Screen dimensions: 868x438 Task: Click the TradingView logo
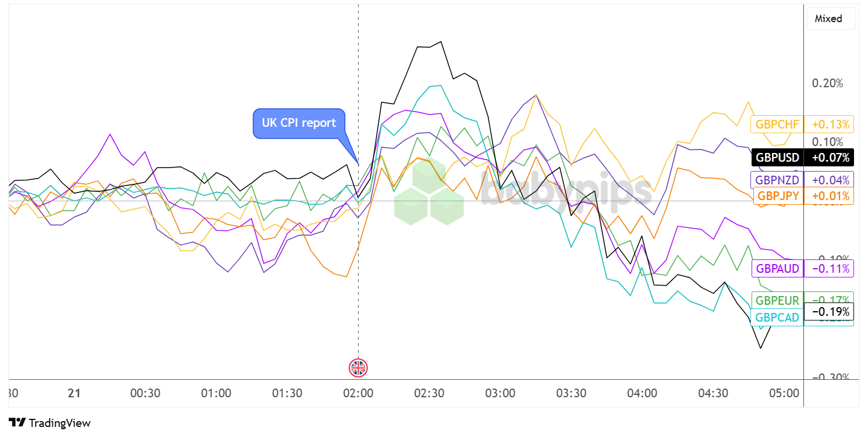tap(50, 423)
